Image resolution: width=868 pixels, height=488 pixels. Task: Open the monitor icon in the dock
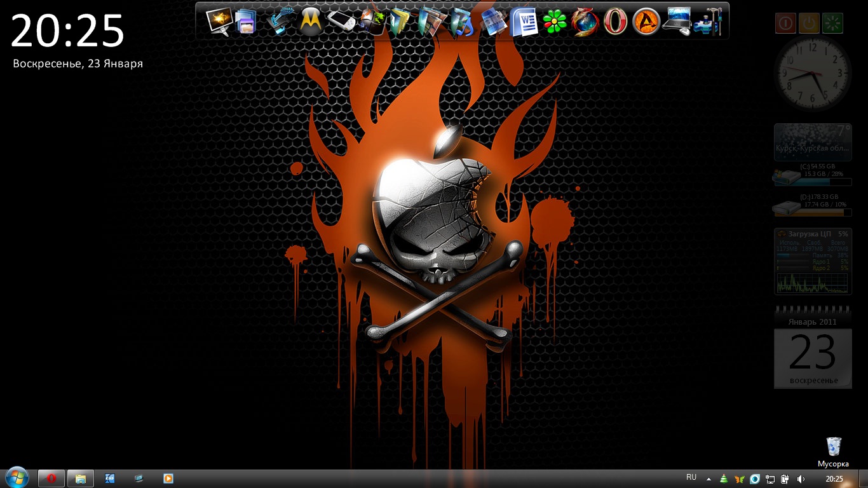219,22
